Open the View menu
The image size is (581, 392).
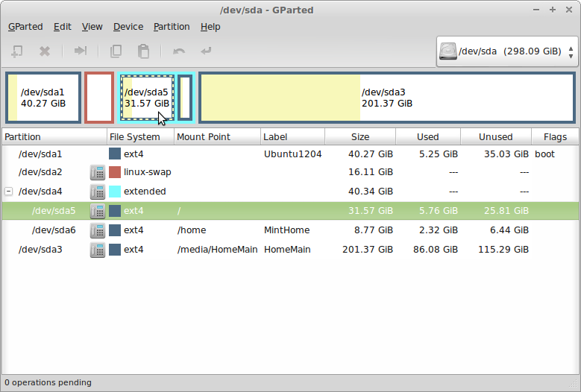coord(92,27)
